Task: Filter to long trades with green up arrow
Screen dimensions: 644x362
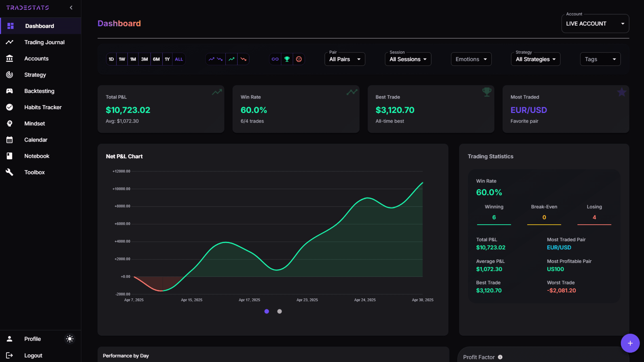Action: click(231, 59)
